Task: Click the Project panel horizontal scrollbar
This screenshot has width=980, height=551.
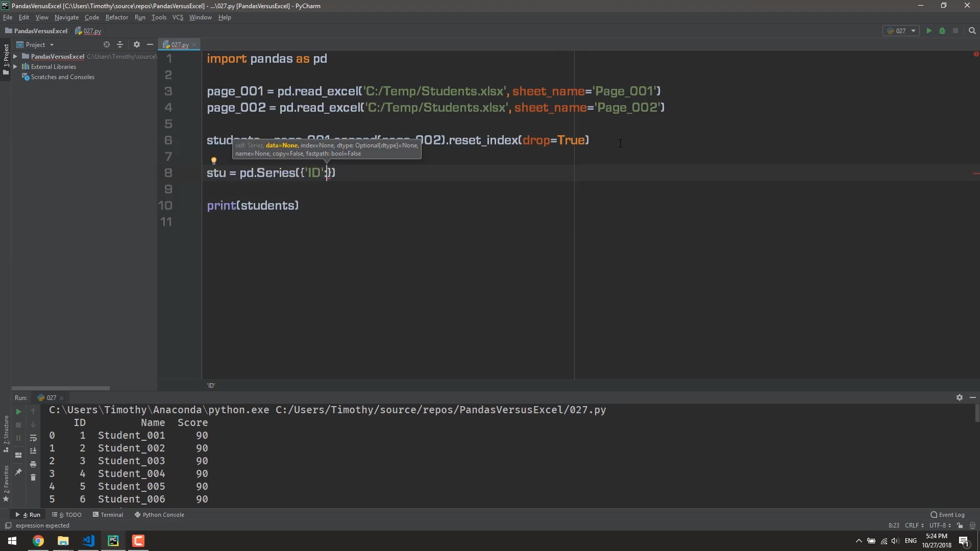Action: [x=60, y=388]
